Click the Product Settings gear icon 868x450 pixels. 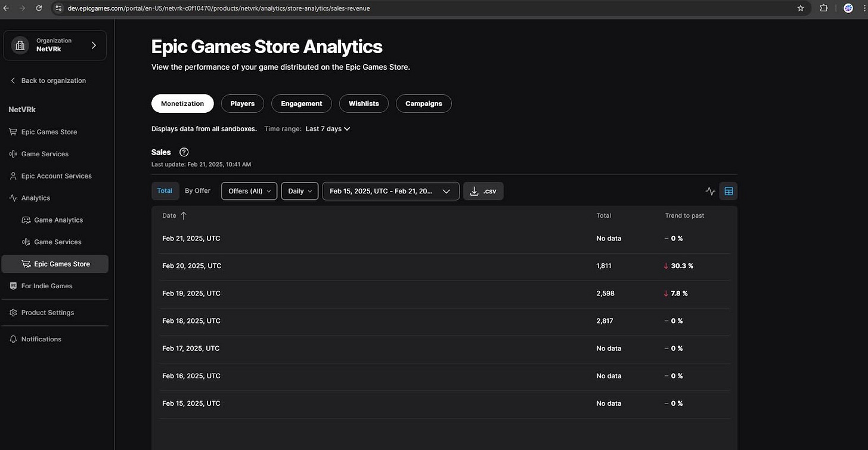pos(13,313)
